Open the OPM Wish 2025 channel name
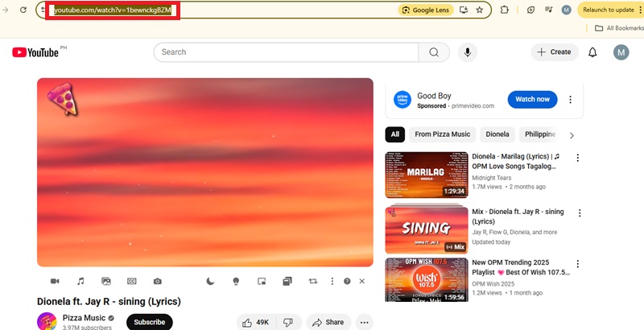644x330 pixels. 493,283
